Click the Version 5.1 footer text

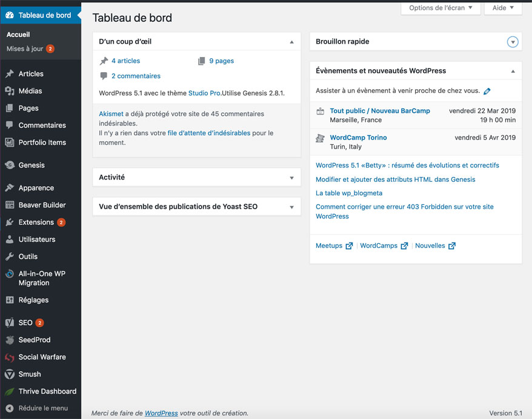[x=505, y=413]
